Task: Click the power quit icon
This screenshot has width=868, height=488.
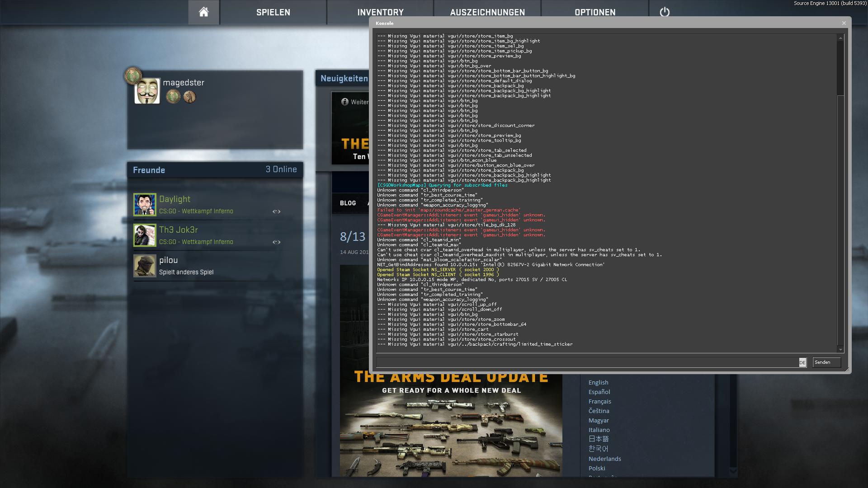Action: pyautogui.click(x=665, y=12)
